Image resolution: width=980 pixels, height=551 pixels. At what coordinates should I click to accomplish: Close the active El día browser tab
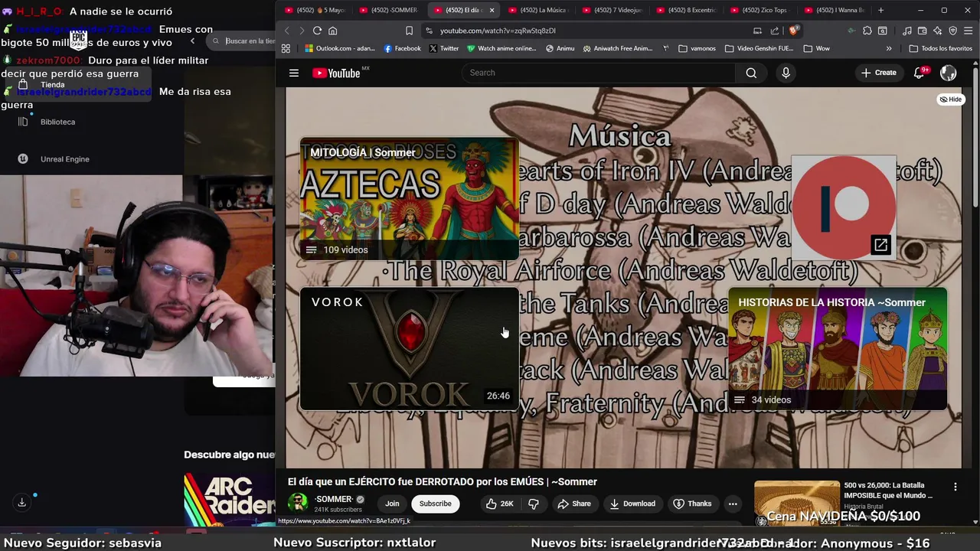(492, 10)
